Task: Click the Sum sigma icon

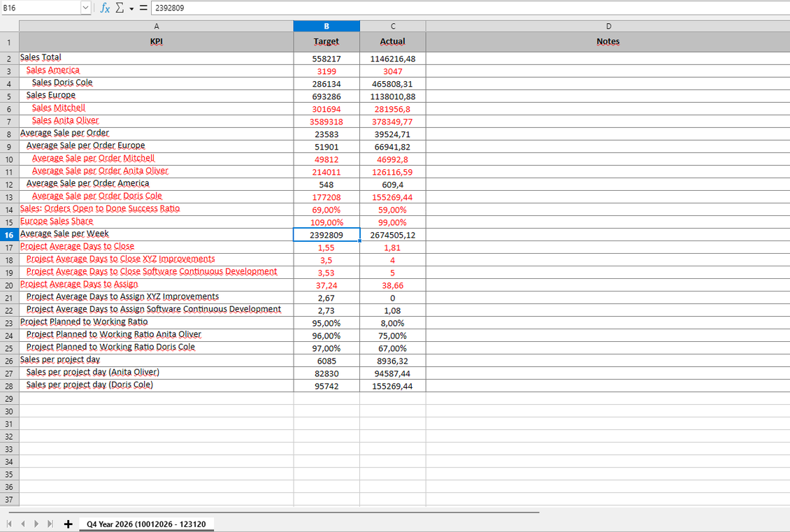Action: click(x=120, y=8)
